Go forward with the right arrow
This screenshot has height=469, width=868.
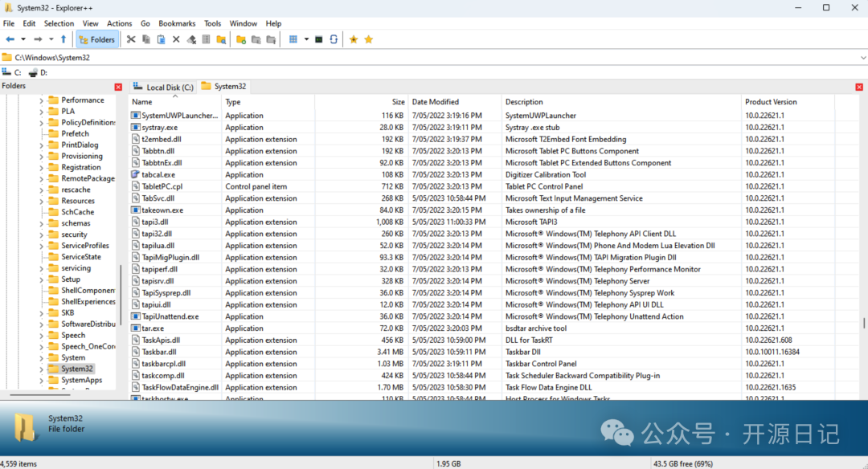click(38, 39)
